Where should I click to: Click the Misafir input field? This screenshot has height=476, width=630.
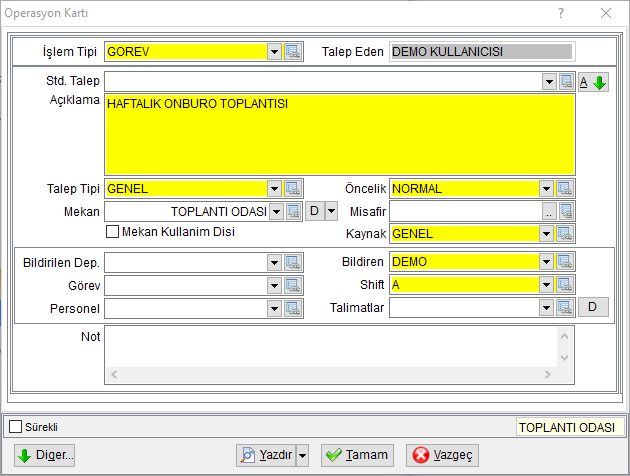coord(465,211)
